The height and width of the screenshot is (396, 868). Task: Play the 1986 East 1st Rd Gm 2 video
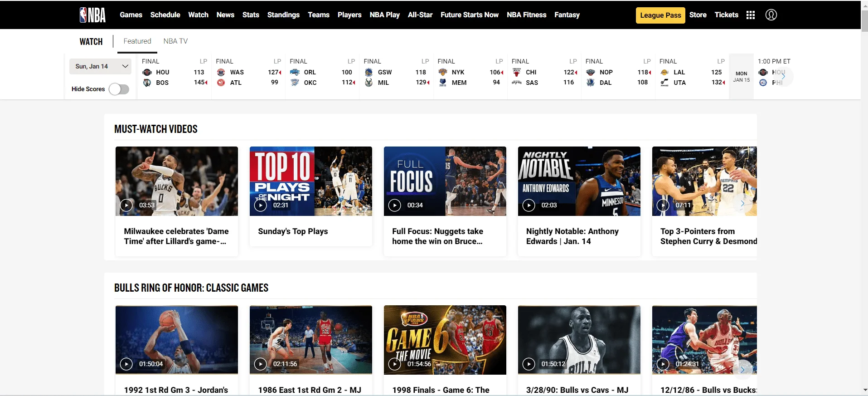coord(260,364)
